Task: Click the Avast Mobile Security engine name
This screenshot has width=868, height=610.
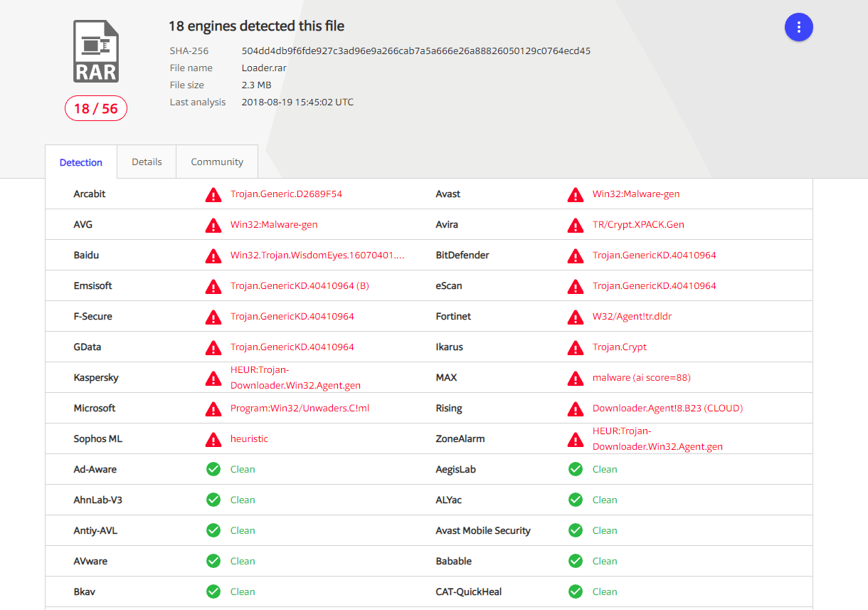Action: (x=483, y=530)
